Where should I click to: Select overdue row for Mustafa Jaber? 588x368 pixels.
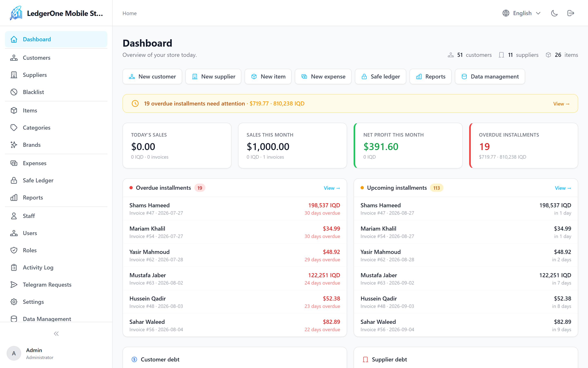click(235, 279)
